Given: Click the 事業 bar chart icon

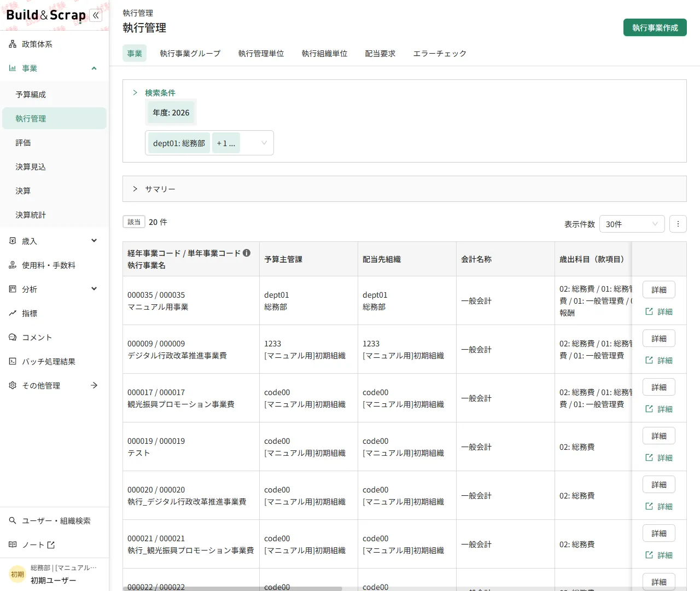Looking at the screenshot, I should (x=13, y=68).
